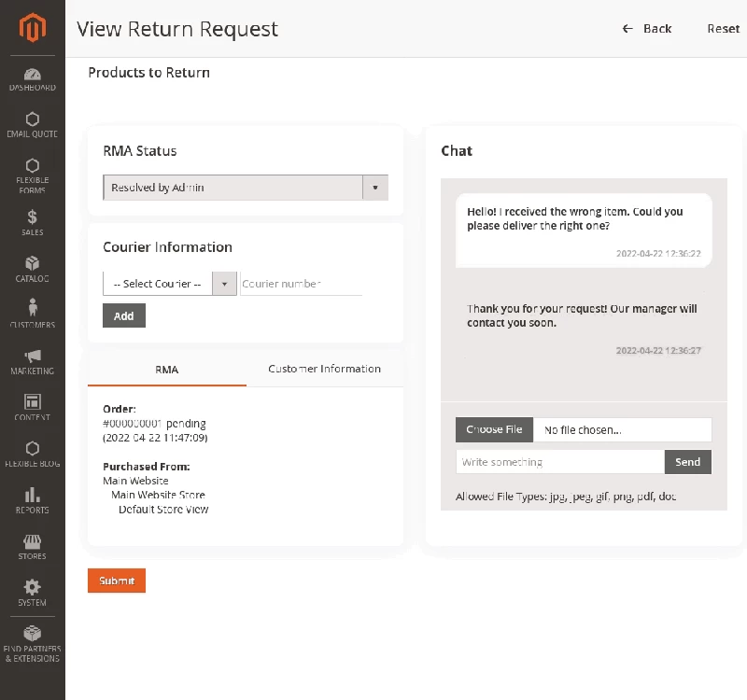Click the No file chosen field

click(622, 430)
